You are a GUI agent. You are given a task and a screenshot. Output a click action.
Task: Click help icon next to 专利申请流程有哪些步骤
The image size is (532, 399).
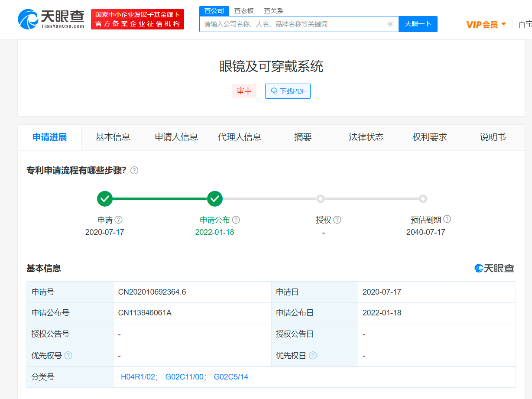click(x=134, y=170)
